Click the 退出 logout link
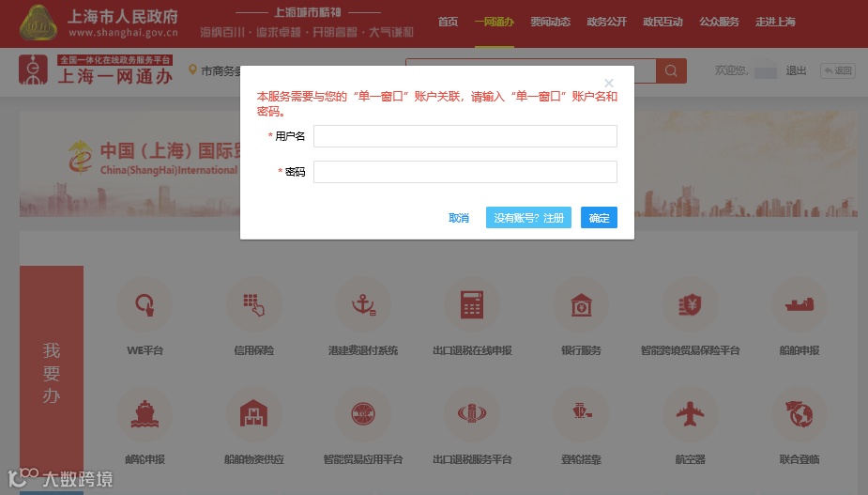 [796, 70]
